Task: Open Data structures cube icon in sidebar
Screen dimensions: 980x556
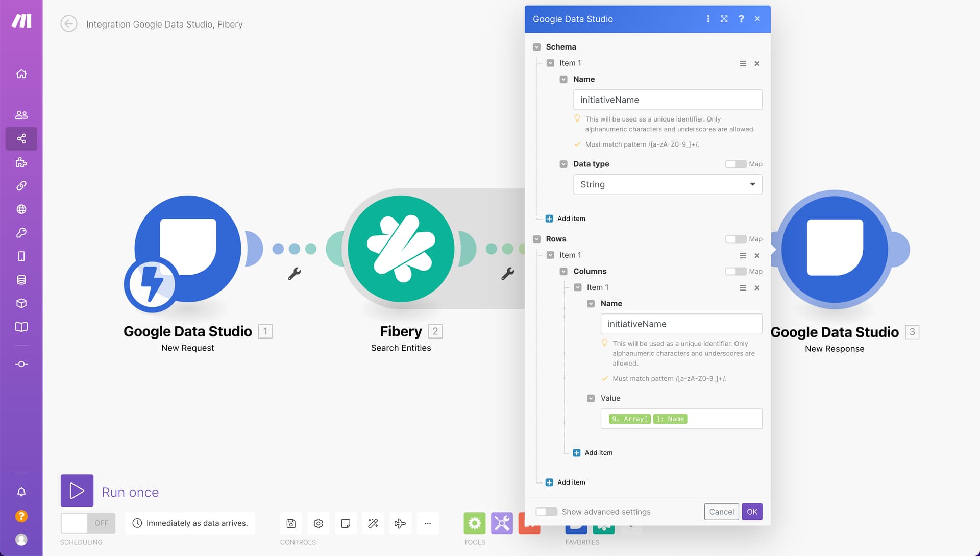Action: pos(21,303)
